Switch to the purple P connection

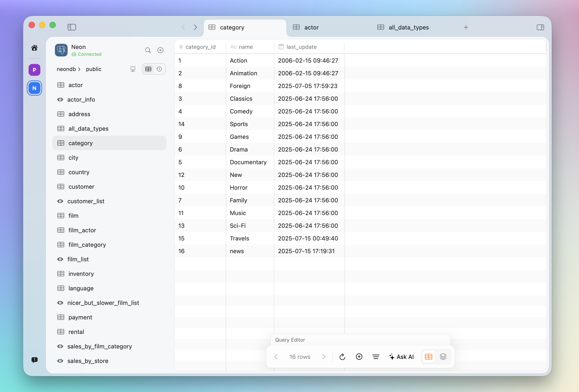[34, 70]
